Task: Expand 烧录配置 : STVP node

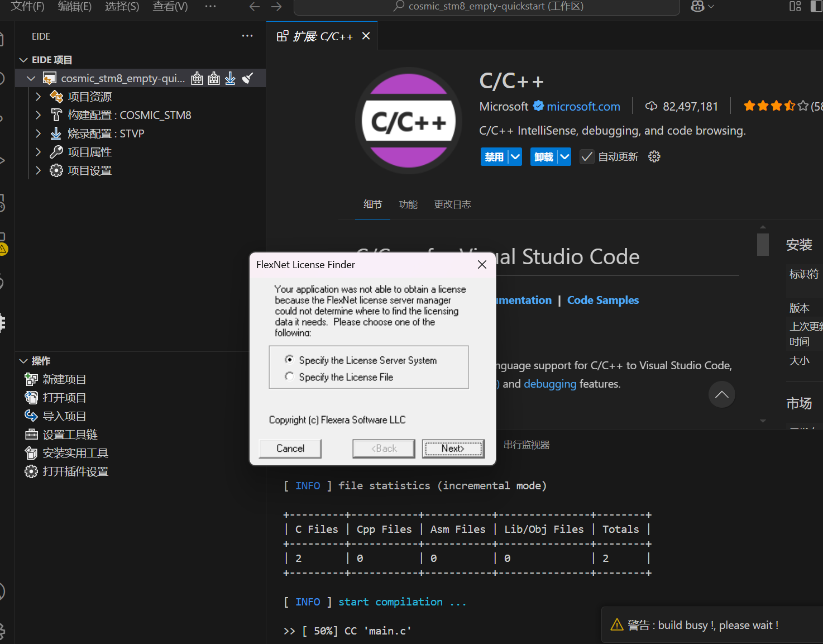Action: pos(38,133)
